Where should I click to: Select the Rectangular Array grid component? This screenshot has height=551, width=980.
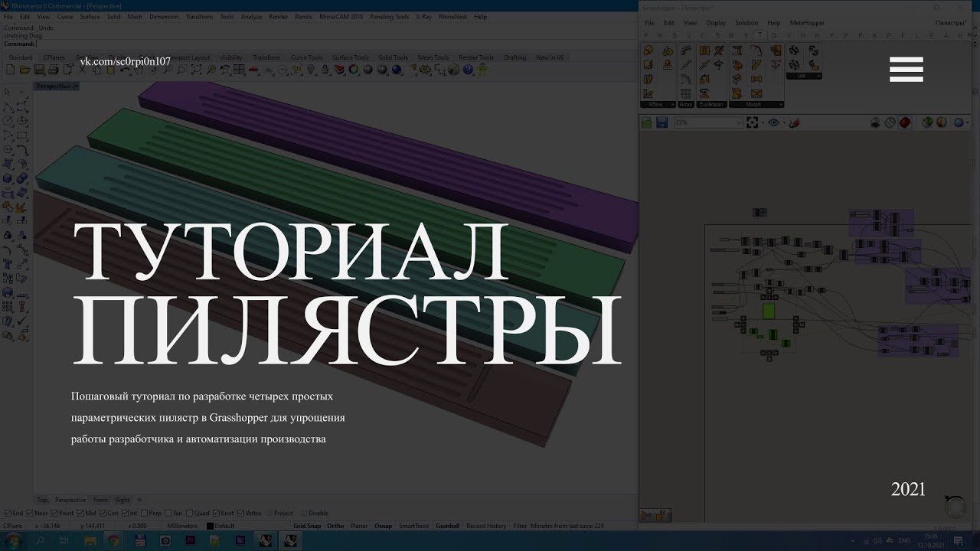(686, 93)
